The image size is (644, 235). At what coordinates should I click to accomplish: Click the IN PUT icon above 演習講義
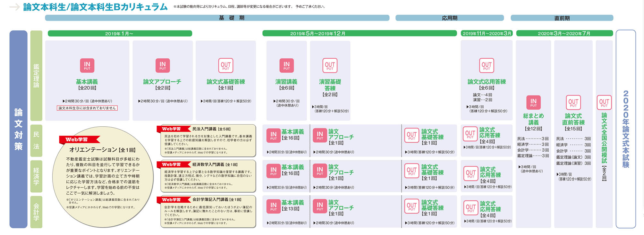pos(286,65)
